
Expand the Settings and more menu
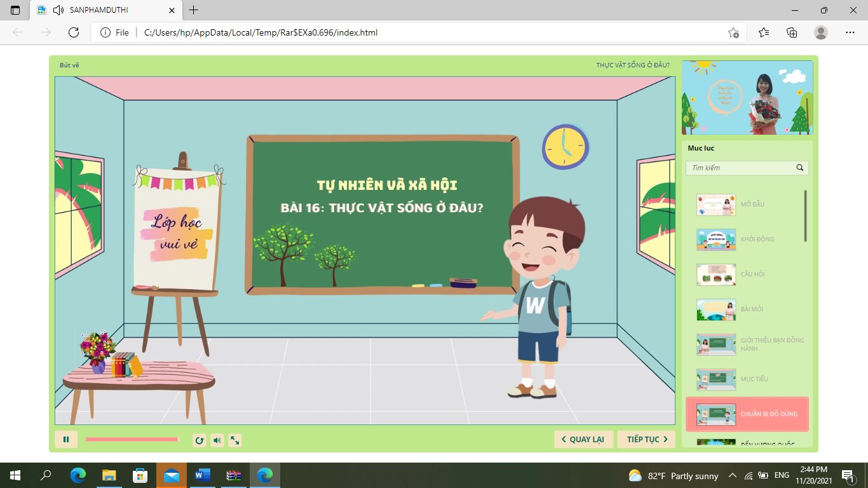tap(850, 32)
